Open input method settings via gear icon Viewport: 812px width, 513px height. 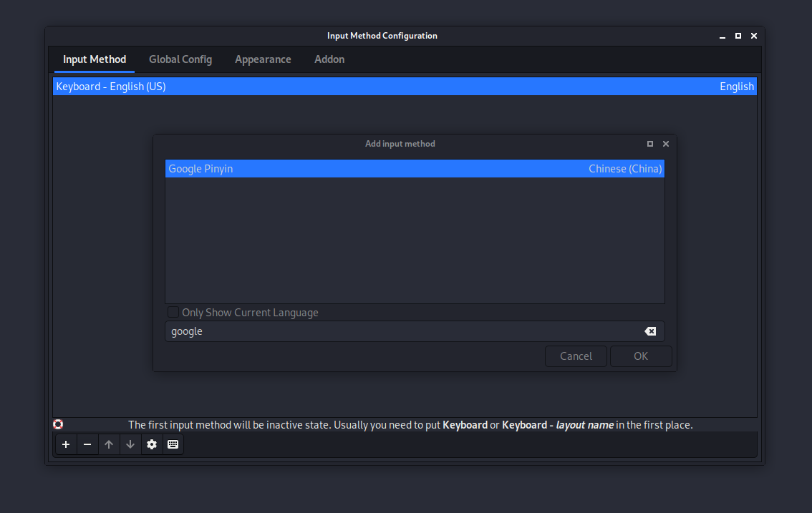click(x=152, y=444)
